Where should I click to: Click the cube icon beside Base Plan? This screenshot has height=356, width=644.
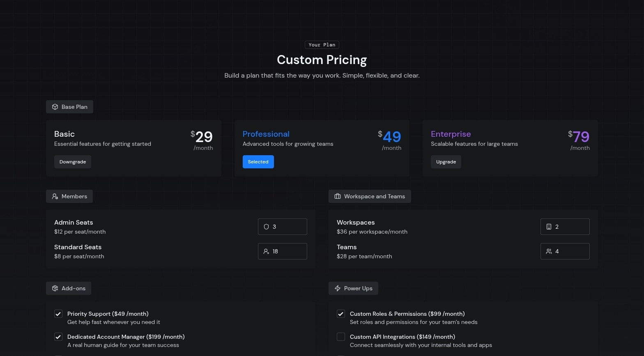click(x=55, y=107)
